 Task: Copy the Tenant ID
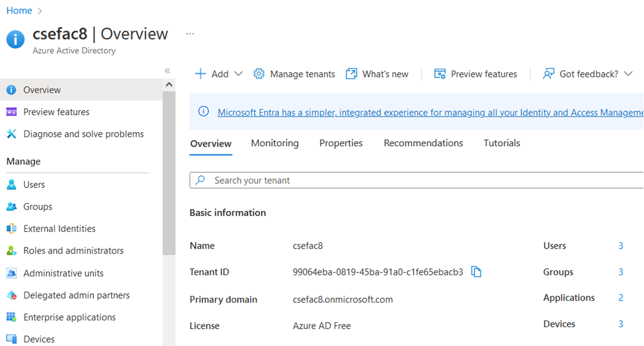[x=476, y=272]
